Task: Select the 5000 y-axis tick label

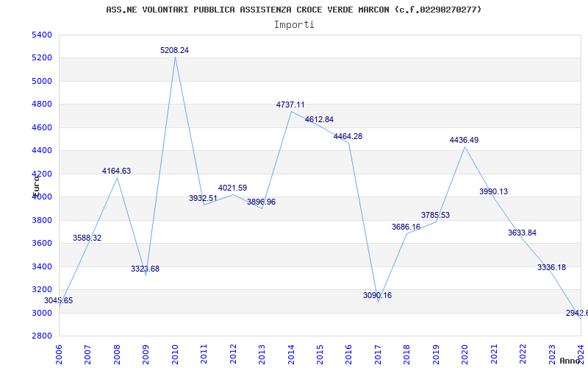Action: coord(43,81)
